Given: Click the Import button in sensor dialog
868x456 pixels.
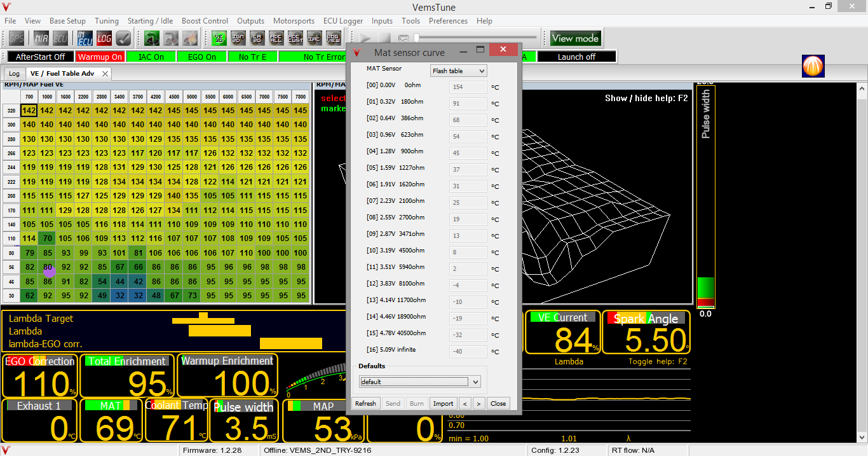Looking at the screenshot, I should tap(443, 403).
